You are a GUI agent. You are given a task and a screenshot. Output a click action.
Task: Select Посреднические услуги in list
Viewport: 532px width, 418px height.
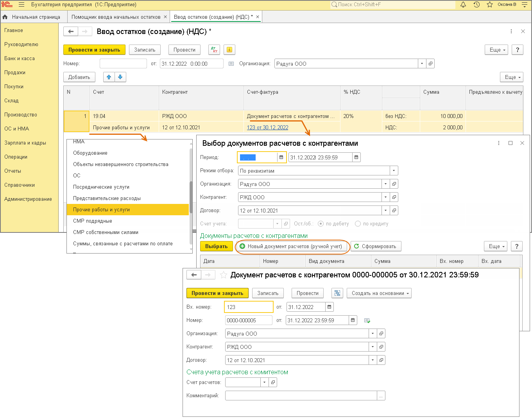pos(128,187)
